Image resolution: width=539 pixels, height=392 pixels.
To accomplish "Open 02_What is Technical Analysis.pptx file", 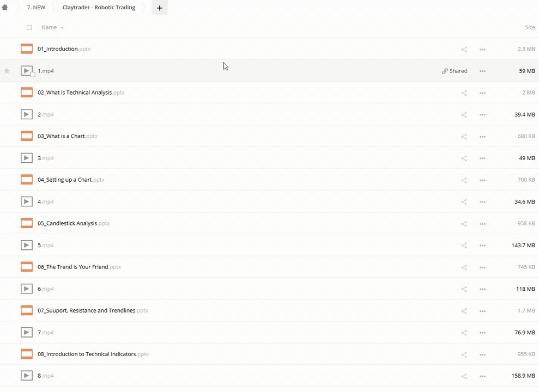I will 75,93.
